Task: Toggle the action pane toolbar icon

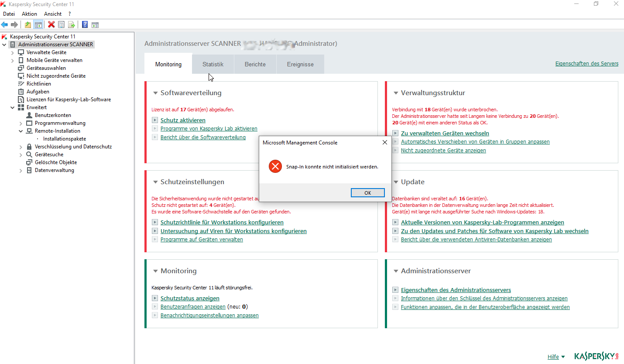Action: [x=95, y=25]
